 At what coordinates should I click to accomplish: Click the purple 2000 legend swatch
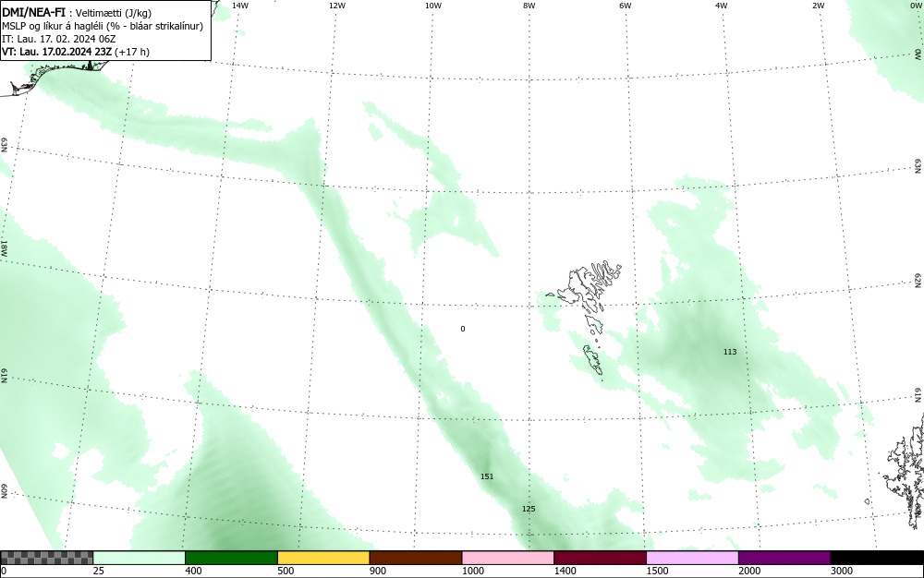coord(784,558)
